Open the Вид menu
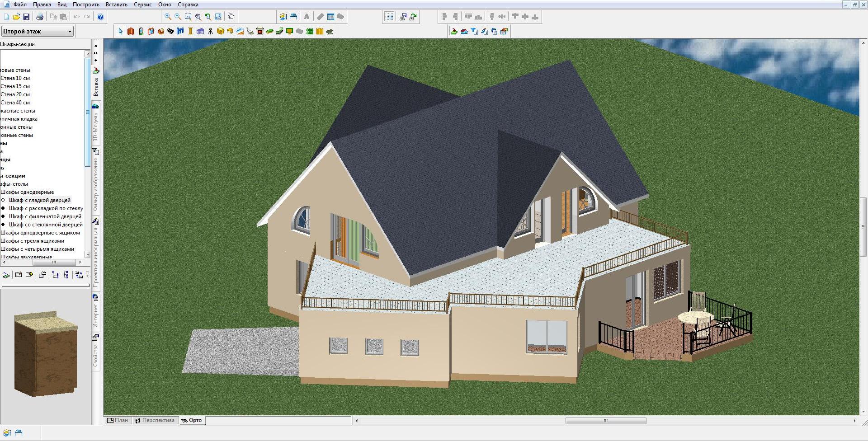868x441 pixels. click(x=62, y=5)
